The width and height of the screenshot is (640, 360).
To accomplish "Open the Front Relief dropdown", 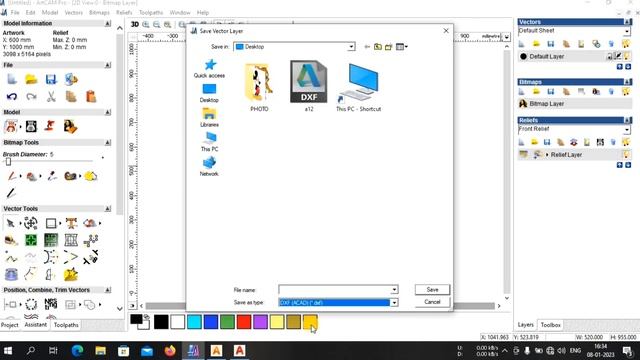I will pos(627,130).
